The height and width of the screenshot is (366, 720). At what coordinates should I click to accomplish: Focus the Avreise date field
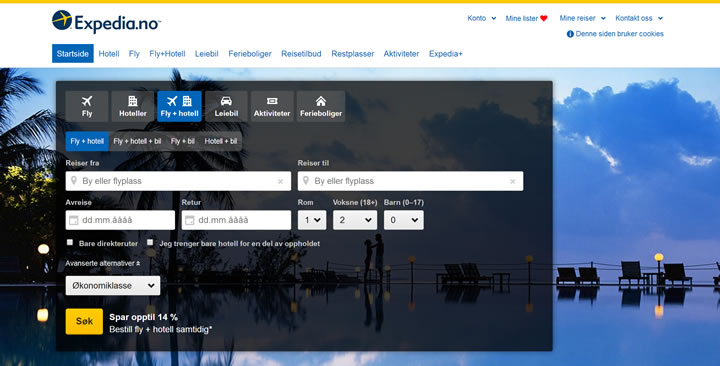(120, 220)
